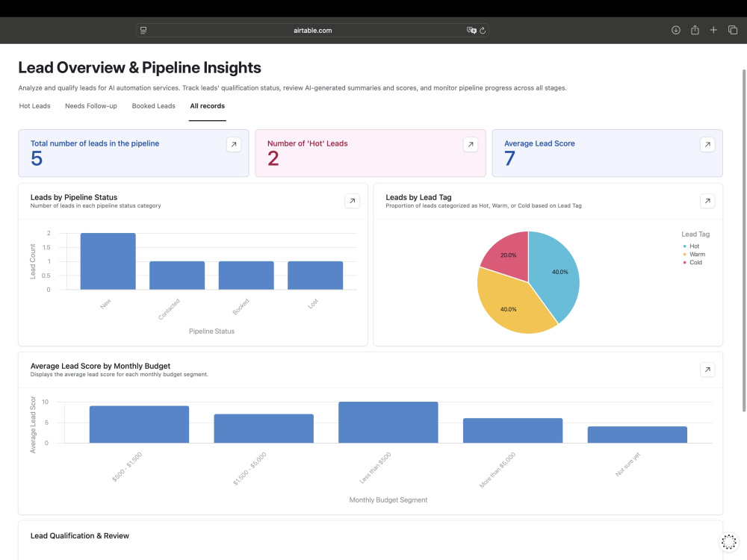747x560 pixels.
Task: Click the Safari downloads icon
Action: (x=675, y=30)
